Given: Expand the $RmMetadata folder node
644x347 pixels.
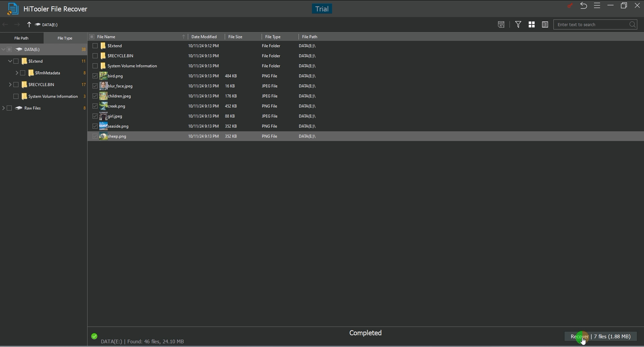Looking at the screenshot, I should pos(16,72).
